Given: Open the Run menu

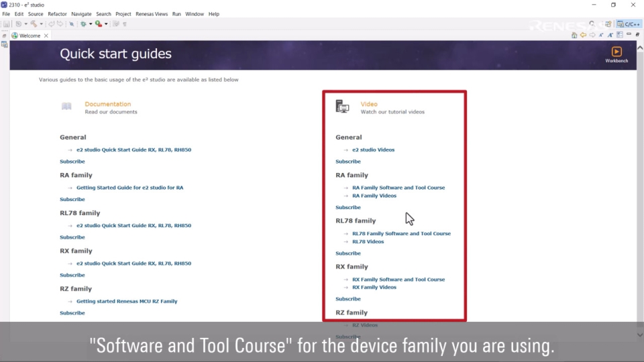Looking at the screenshot, I should coord(176,14).
